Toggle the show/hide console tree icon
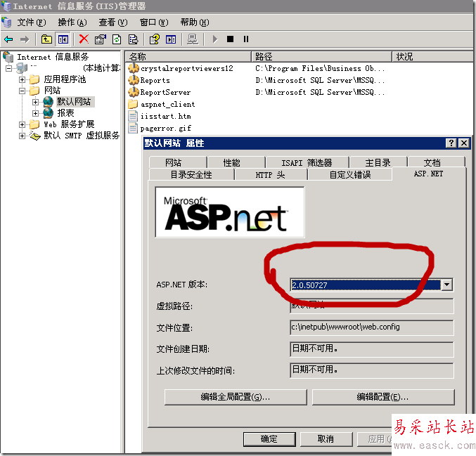 pyautogui.click(x=63, y=39)
